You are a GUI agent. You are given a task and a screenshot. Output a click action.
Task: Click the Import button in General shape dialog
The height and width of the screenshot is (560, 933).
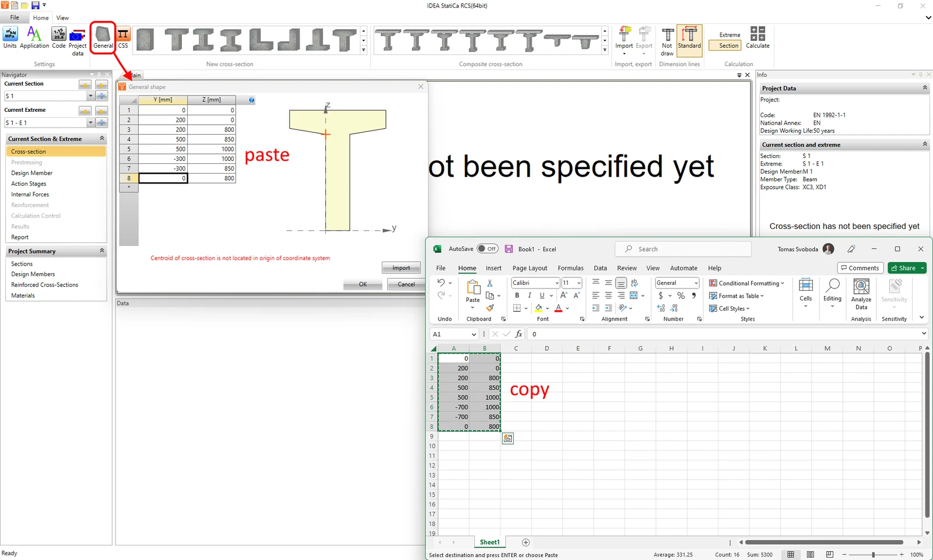pyautogui.click(x=401, y=267)
